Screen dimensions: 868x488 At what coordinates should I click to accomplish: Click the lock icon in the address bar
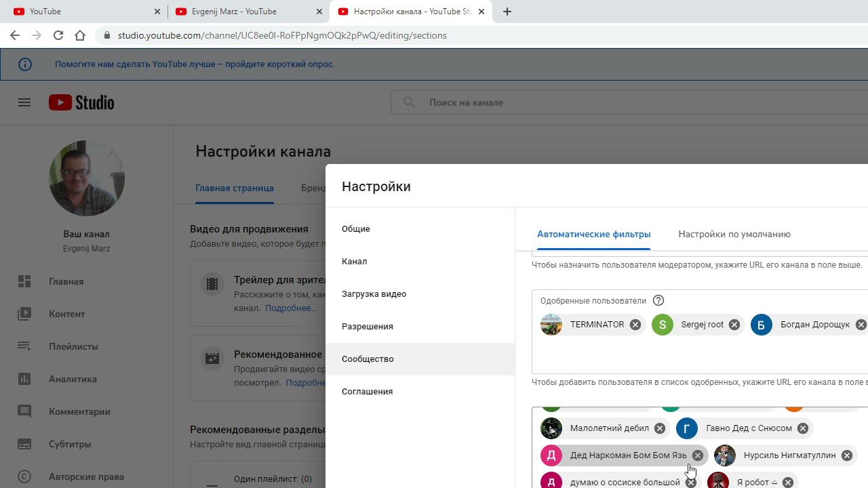tap(106, 35)
